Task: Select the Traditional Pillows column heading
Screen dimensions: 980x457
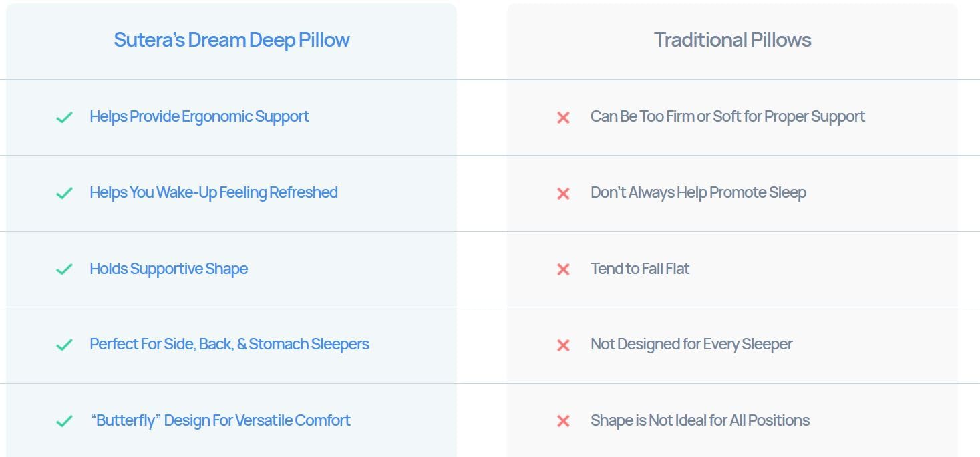Action: coord(732,40)
